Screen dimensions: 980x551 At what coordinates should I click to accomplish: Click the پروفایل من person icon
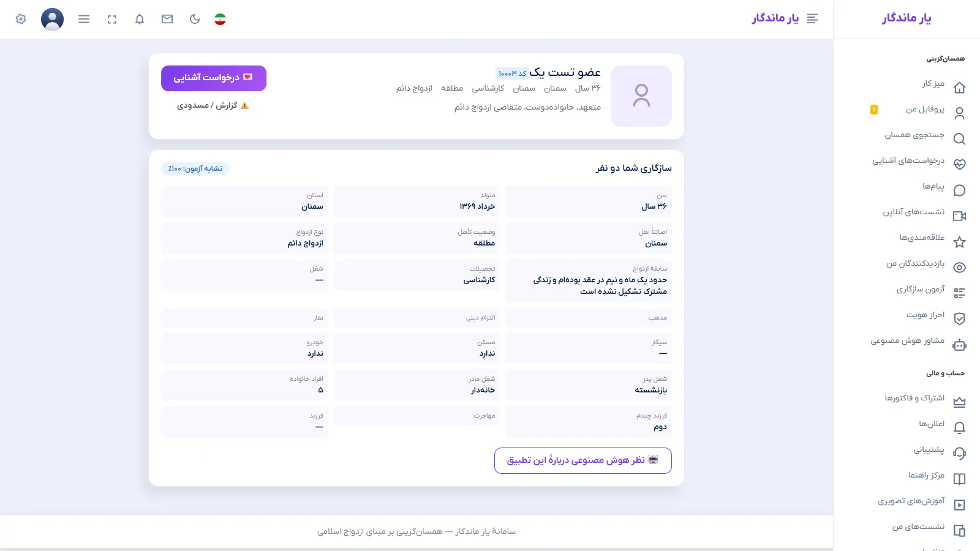960,113
